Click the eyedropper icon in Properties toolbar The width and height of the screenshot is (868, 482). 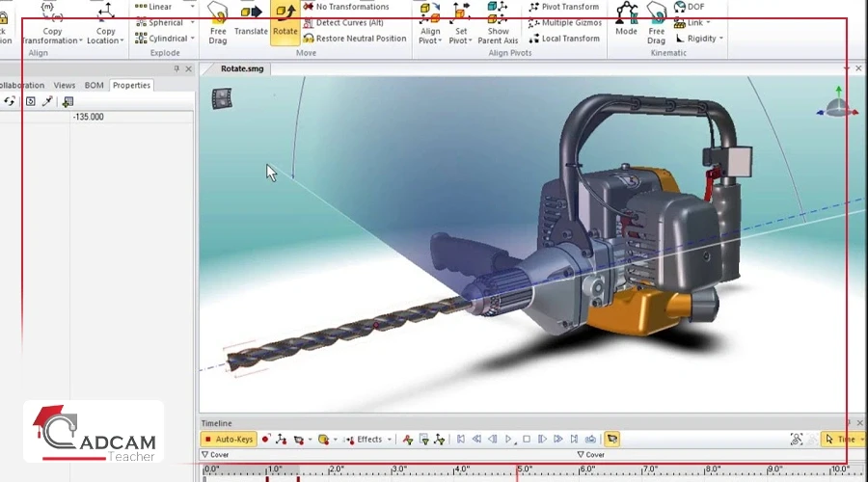tap(47, 101)
